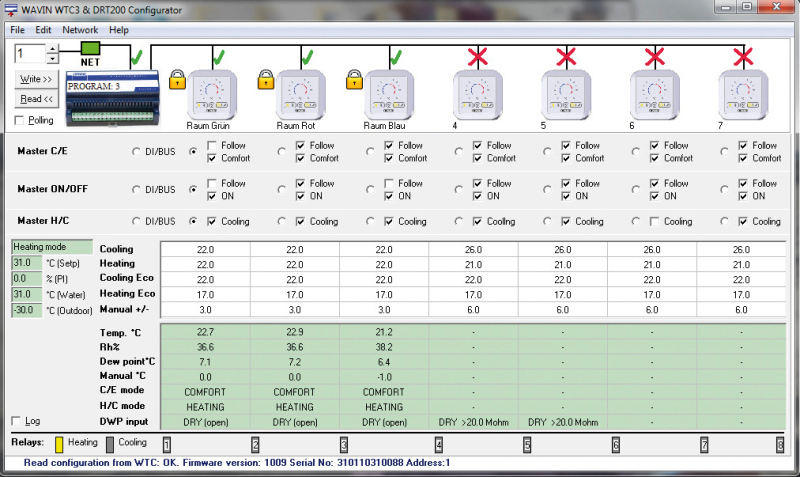The image size is (800, 477).
Task: Select the Master C/E radio button for Raum Rot
Action: tap(282, 152)
